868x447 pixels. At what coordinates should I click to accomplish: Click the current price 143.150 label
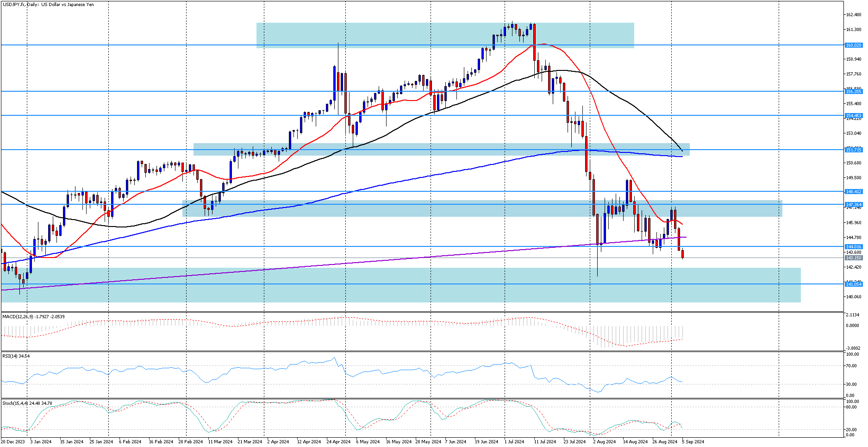(853, 258)
